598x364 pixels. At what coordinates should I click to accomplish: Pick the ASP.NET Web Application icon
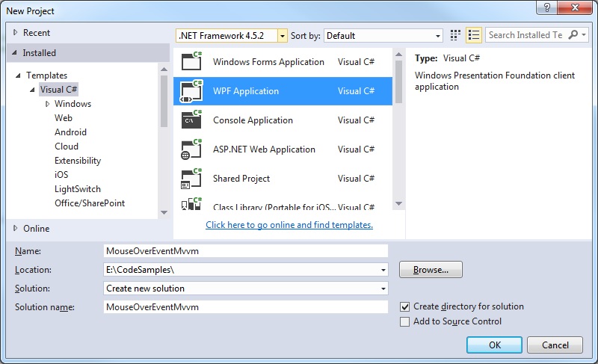[191, 149]
